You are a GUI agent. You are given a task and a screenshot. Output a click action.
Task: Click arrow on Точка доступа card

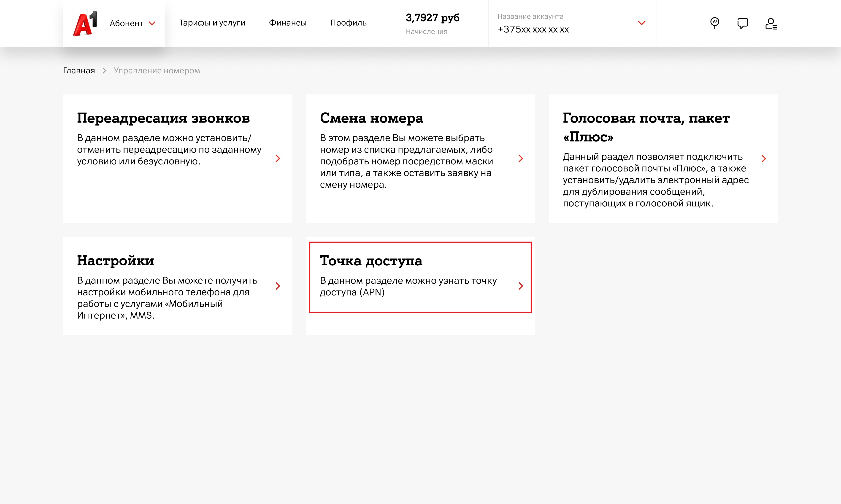(520, 286)
